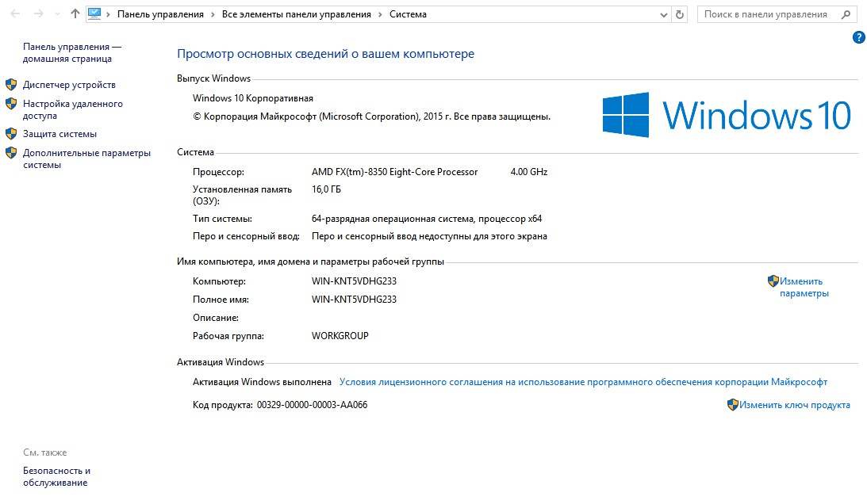
Task: Click the Microsoft Corporation copyright line
Action: point(371,116)
